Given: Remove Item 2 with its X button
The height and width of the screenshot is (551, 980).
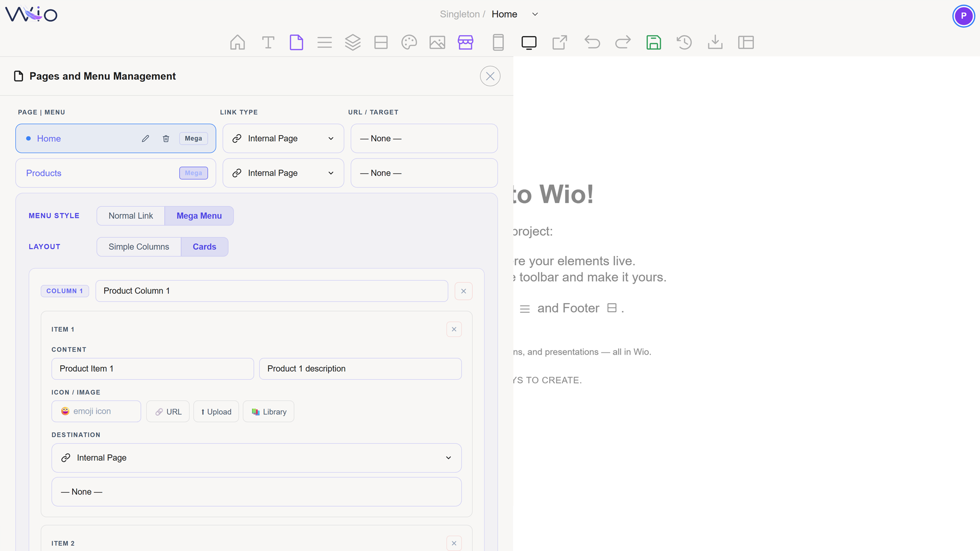Looking at the screenshot, I should [454, 543].
